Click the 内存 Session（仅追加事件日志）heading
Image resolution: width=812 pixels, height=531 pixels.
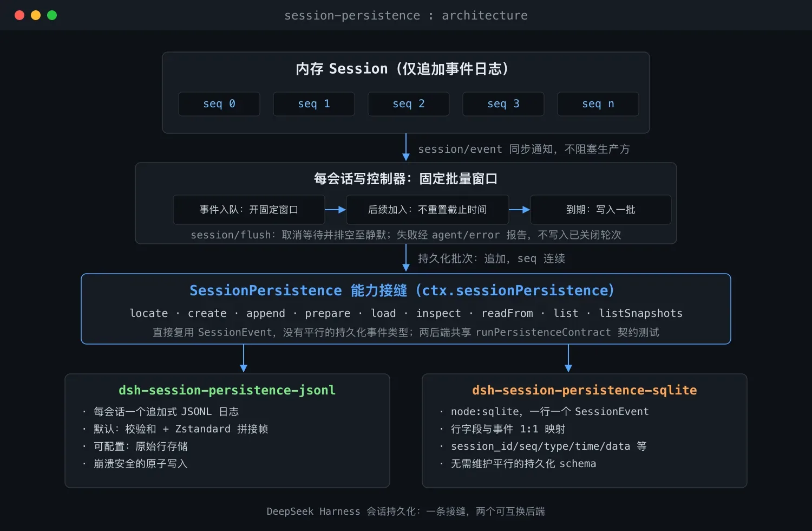[x=402, y=69]
